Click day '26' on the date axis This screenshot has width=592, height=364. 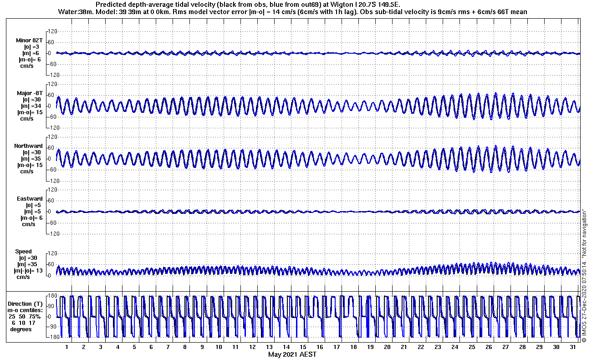pos(489,347)
